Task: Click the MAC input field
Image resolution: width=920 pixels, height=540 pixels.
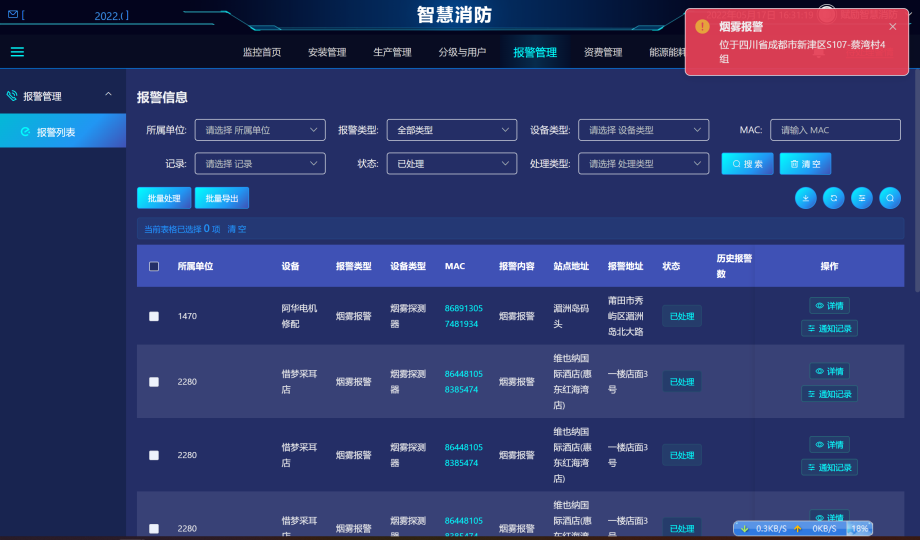Action: point(836,130)
